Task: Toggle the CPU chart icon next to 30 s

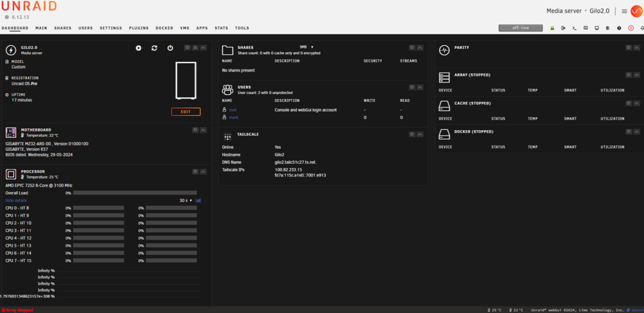Action: [x=198, y=200]
